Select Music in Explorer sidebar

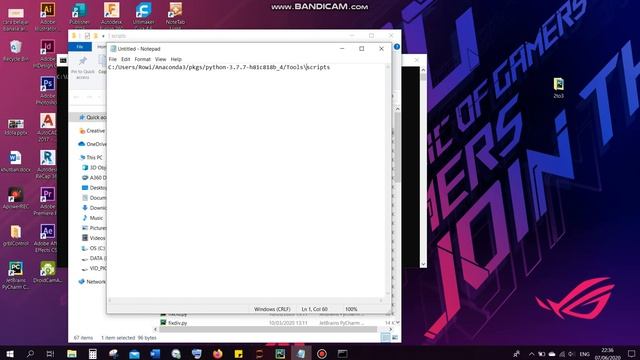pyautogui.click(x=93, y=218)
